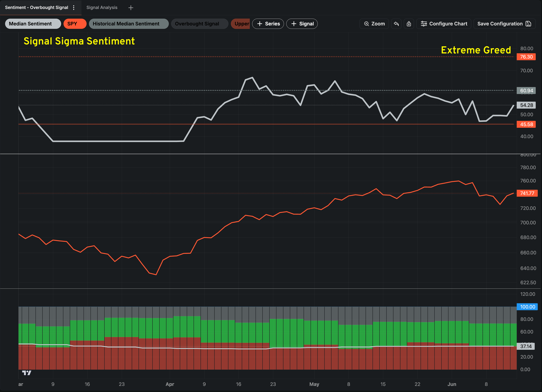The image size is (542, 392).
Task: Click the 680.00 price axis tick
Action: (x=528, y=237)
